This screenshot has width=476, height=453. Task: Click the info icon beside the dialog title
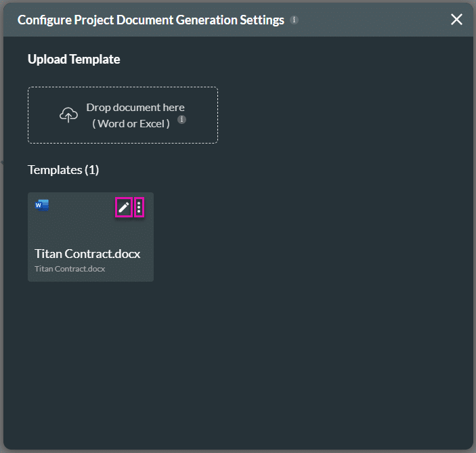pos(294,20)
